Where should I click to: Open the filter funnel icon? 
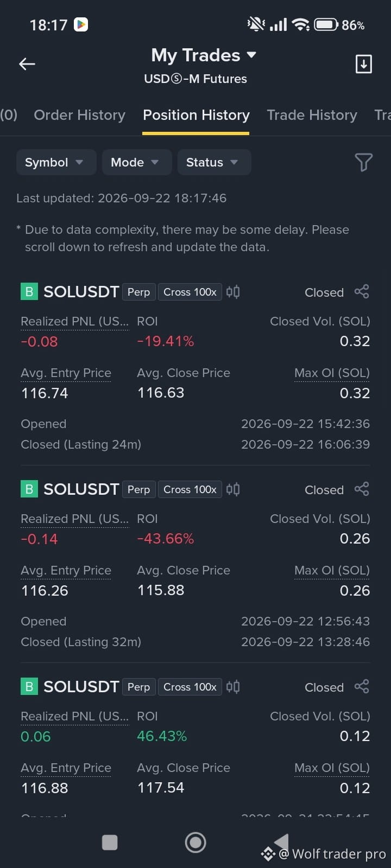click(x=363, y=162)
